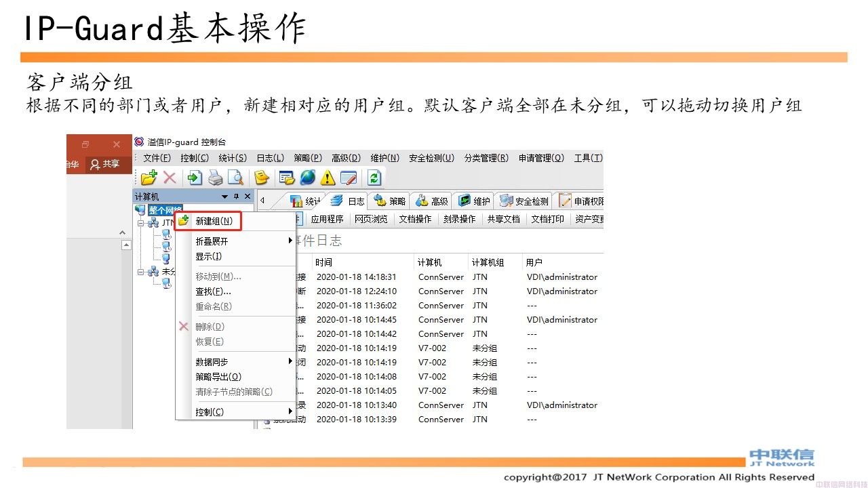Image resolution: width=868 pixels, height=488 pixels.
Task: Open the 计算机 panel dropdown arrow
Action: point(225,196)
